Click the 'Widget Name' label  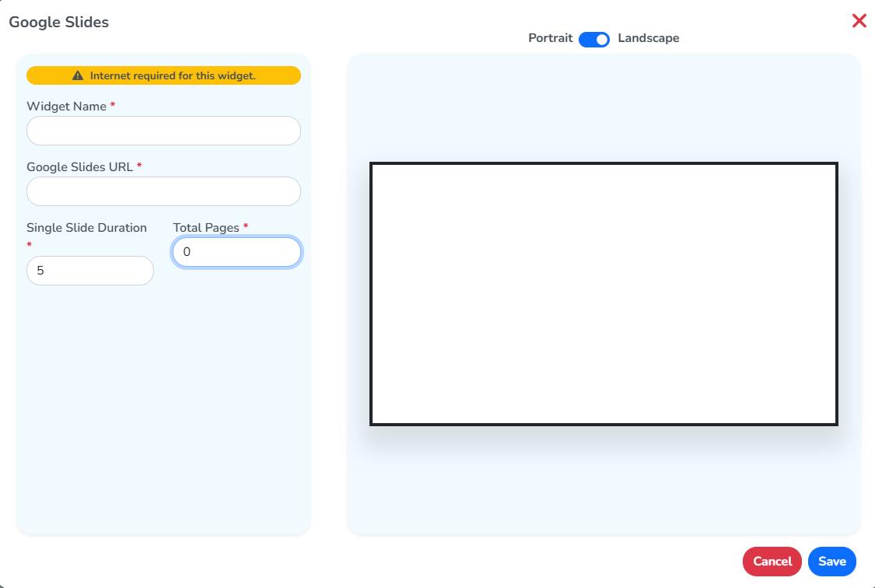[66, 106]
